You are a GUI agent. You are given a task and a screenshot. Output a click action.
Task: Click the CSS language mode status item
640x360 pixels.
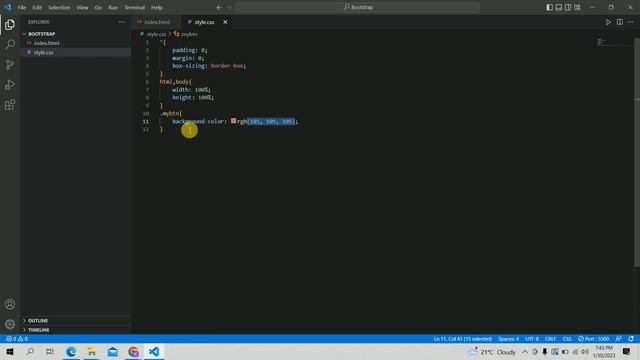click(x=567, y=339)
